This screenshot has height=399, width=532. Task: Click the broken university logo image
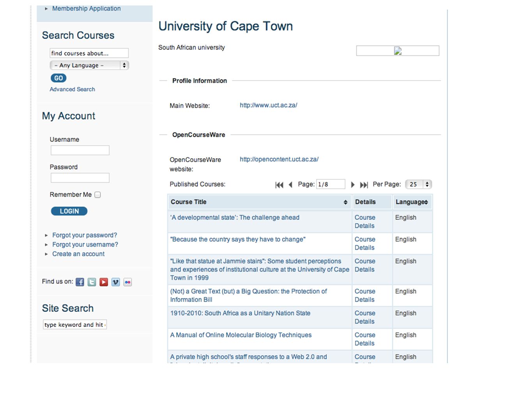(x=398, y=51)
